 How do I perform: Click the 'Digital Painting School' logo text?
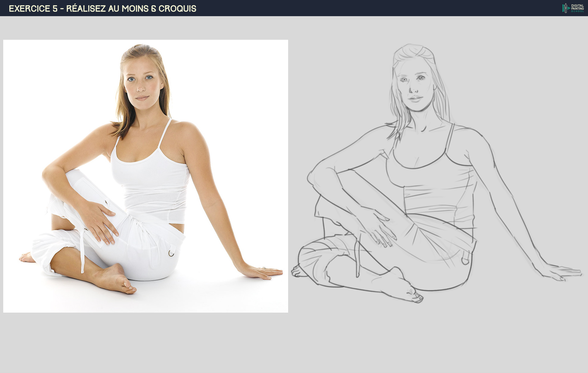click(x=578, y=8)
